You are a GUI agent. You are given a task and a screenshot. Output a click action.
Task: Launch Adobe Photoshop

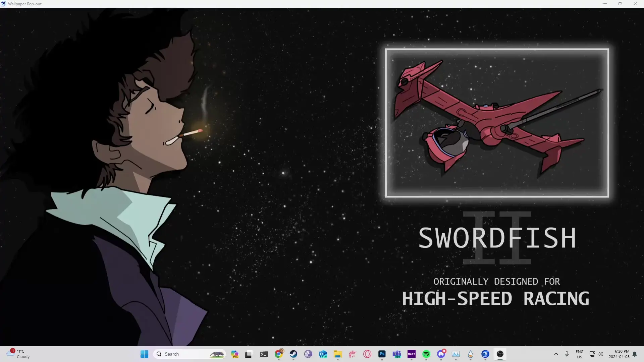[382, 354]
